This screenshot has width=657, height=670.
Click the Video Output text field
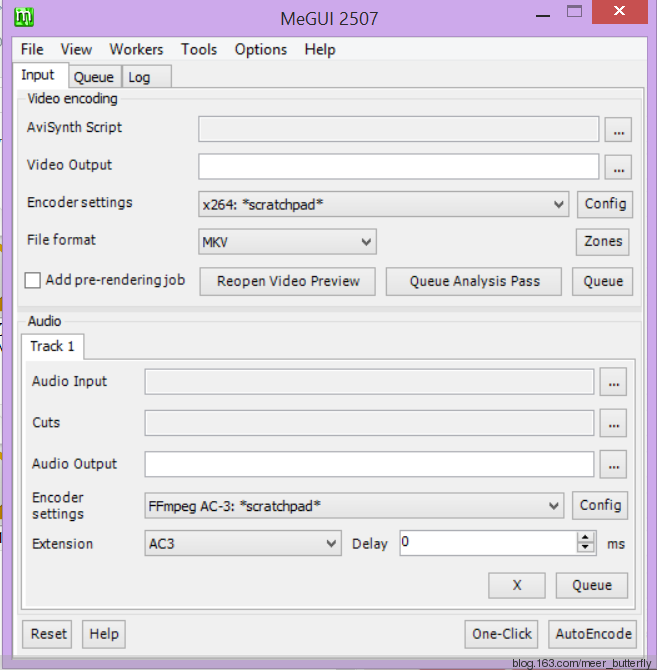tap(399, 167)
